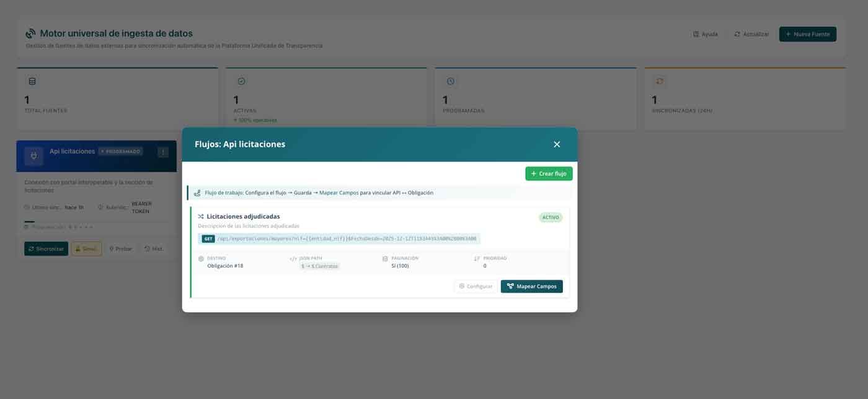Open Hist. on the source card
868x399 pixels.
tap(153, 248)
